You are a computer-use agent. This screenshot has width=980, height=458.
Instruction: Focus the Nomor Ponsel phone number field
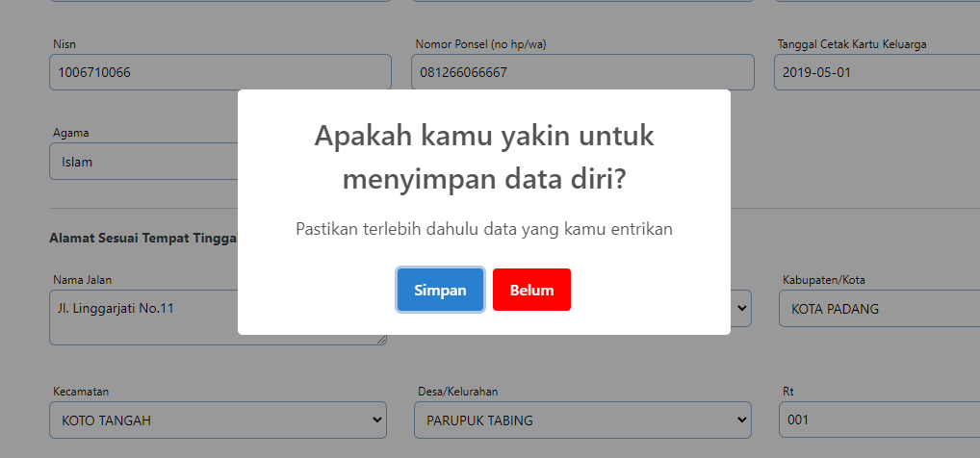pos(581,72)
